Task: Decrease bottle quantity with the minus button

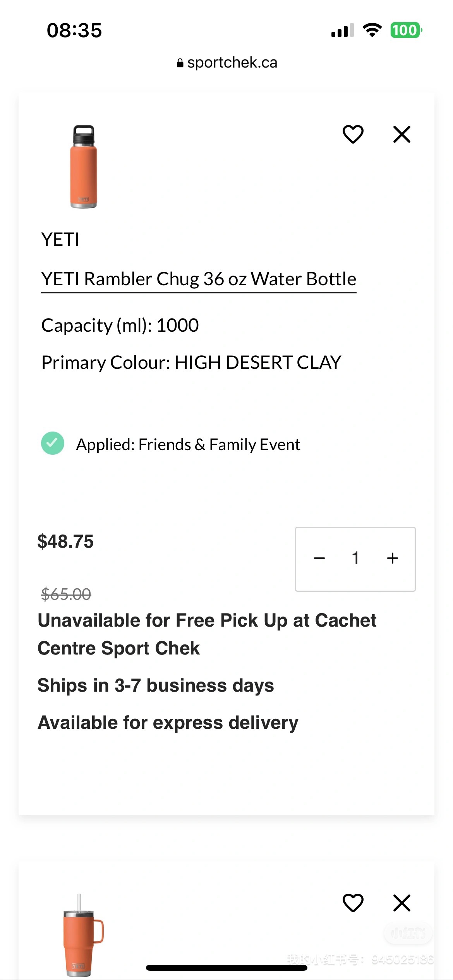Action: pyautogui.click(x=319, y=558)
